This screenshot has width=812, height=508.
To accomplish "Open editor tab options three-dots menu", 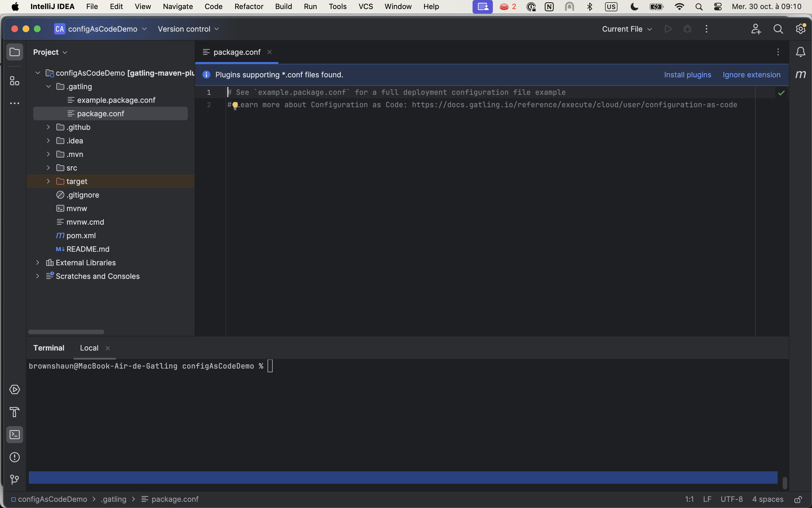I will pos(778,52).
